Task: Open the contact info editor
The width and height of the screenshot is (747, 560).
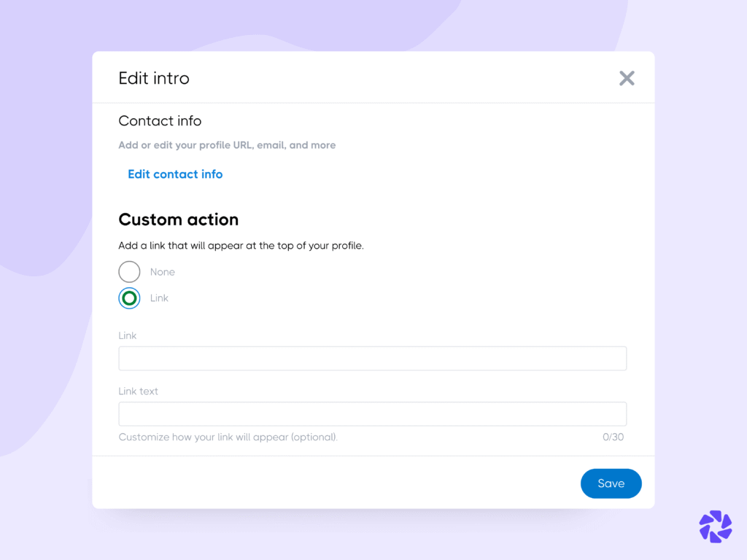Action: click(x=175, y=174)
